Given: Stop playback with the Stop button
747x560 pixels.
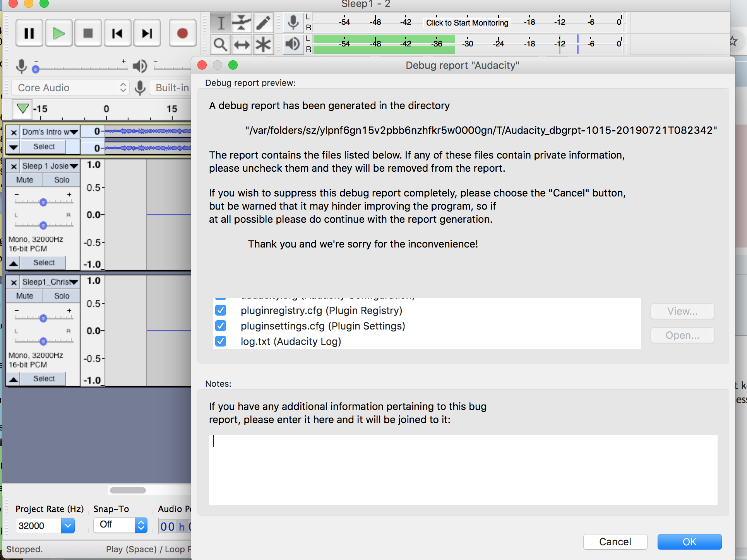Looking at the screenshot, I should tap(88, 33).
